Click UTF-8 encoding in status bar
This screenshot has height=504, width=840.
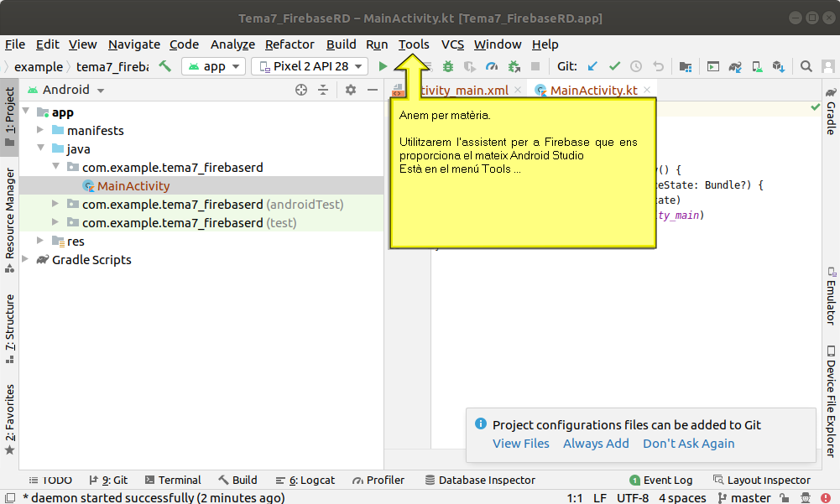pos(633,498)
